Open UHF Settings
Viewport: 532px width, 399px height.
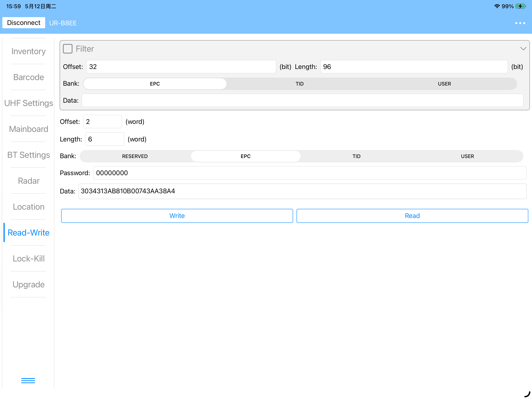(x=28, y=103)
